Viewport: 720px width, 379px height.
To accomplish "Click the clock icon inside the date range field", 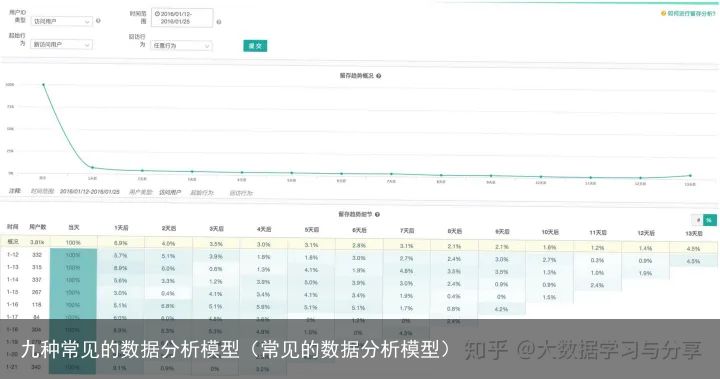I will click(x=157, y=14).
